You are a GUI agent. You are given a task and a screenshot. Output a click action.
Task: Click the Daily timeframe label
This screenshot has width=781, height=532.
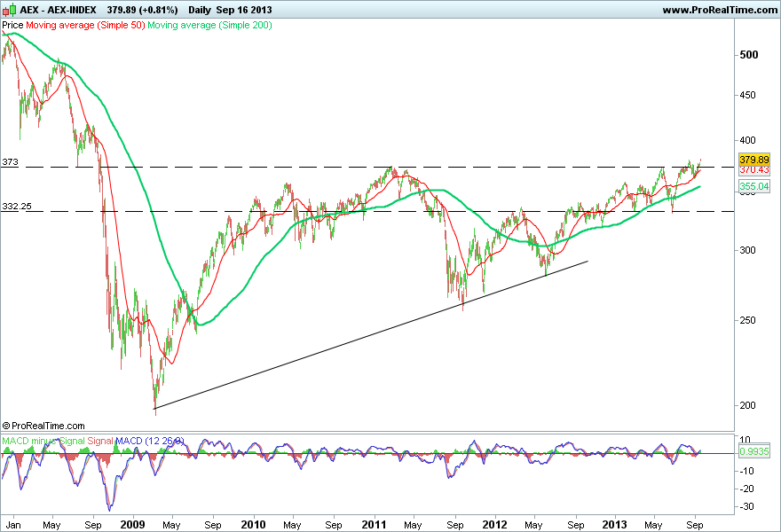click(x=199, y=10)
